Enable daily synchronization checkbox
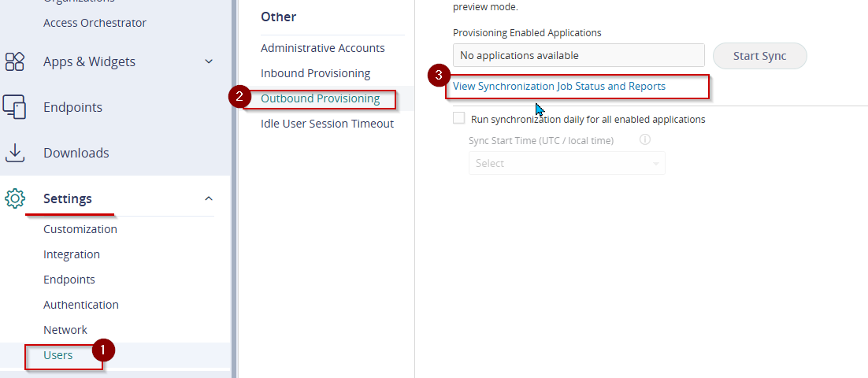This screenshot has width=868, height=378. [x=459, y=118]
